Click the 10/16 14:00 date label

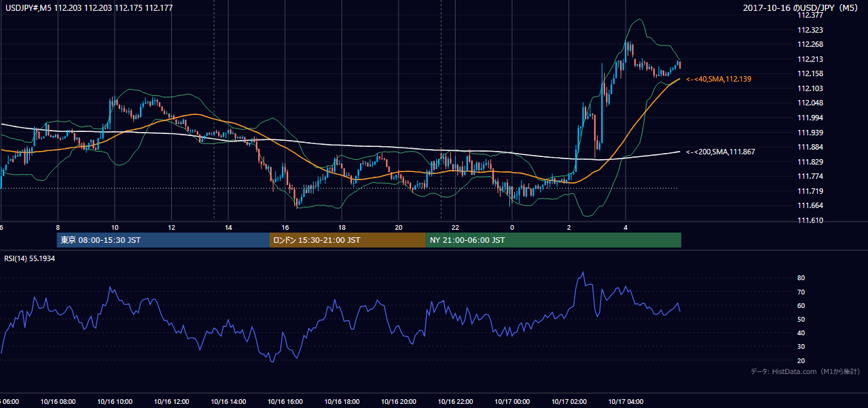point(228,402)
